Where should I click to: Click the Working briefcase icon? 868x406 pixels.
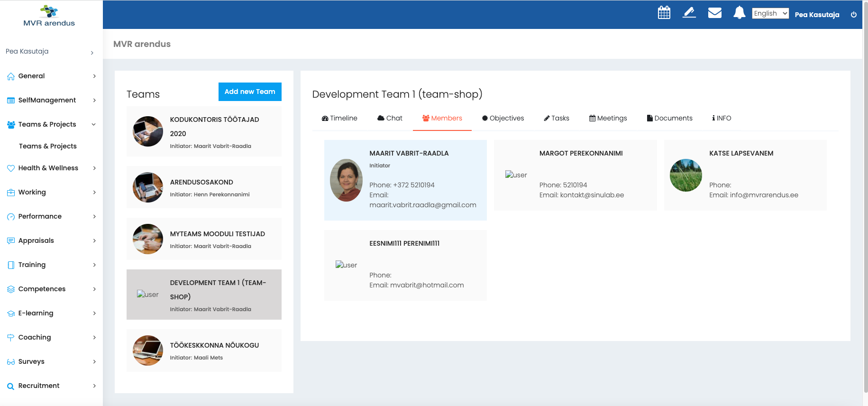point(11,193)
